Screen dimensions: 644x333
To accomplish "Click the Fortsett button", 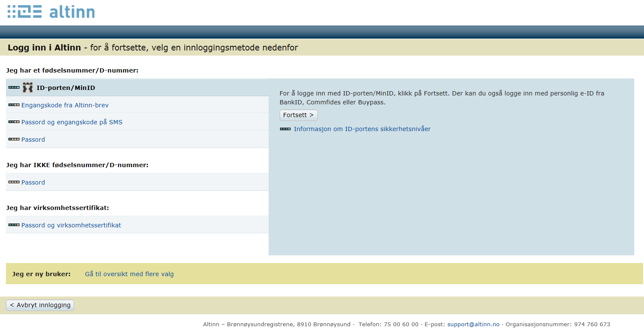I will pyautogui.click(x=298, y=115).
